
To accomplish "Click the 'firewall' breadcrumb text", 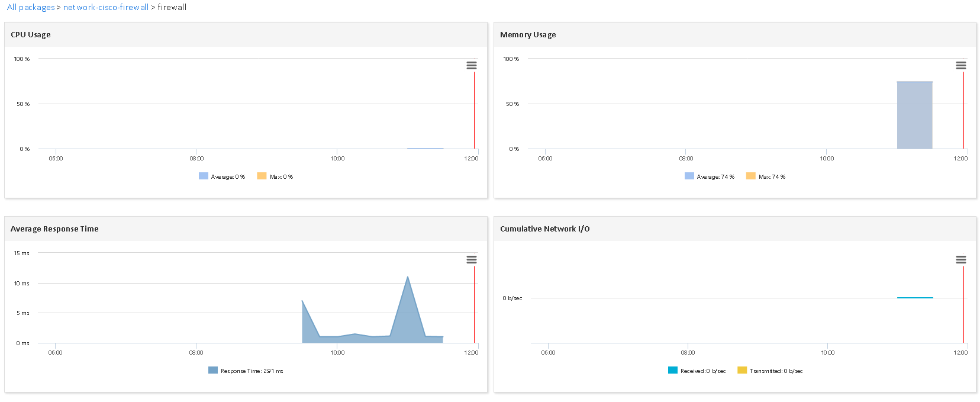I will click(172, 7).
